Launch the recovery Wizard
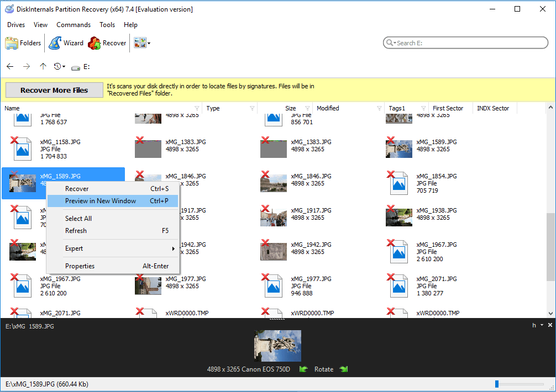This screenshot has height=392, width=556. pyautogui.click(x=66, y=43)
